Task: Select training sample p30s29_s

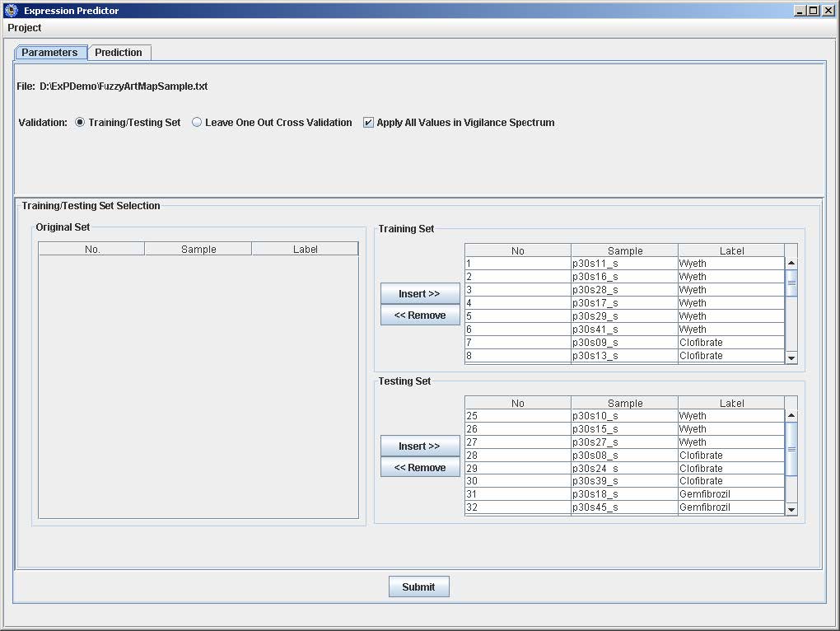Action: [x=624, y=316]
